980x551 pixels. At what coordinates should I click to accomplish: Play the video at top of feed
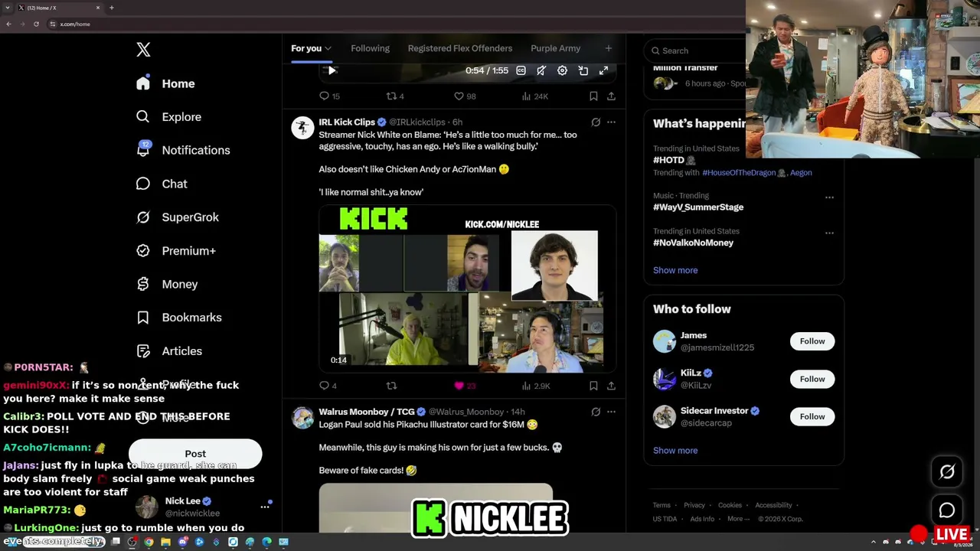(x=332, y=70)
